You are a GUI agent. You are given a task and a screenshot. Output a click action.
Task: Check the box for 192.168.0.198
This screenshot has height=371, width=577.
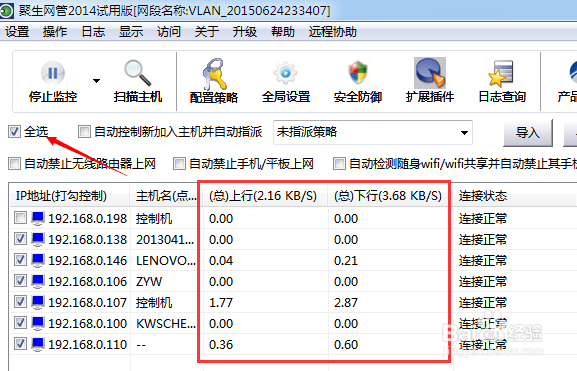point(20,218)
